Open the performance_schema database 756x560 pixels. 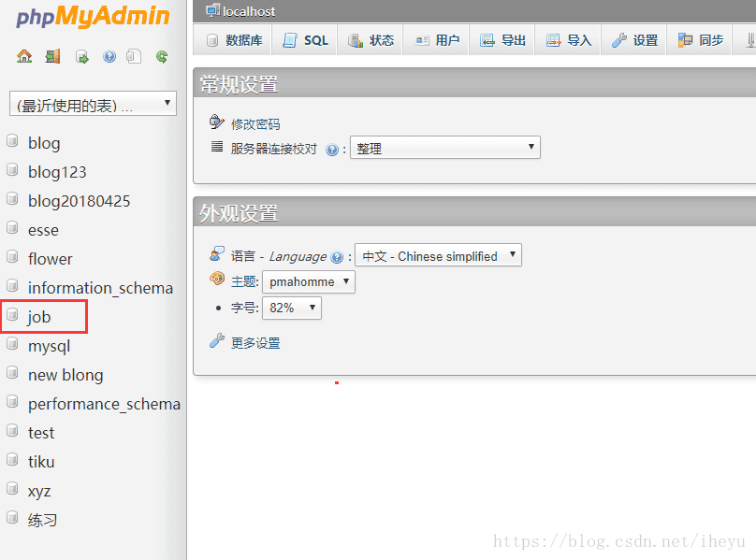pyautogui.click(x=104, y=404)
